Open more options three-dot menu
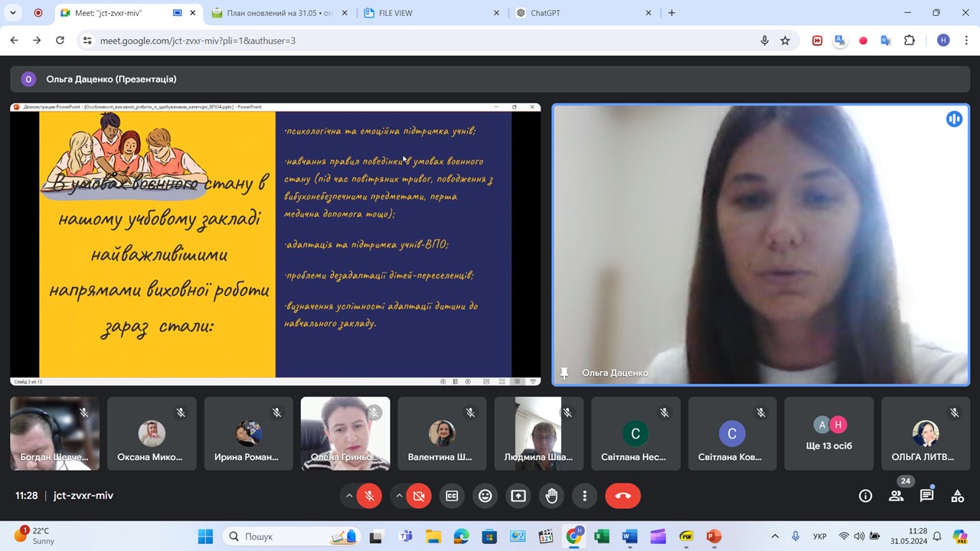This screenshot has width=980, height=551. (584, 496)
